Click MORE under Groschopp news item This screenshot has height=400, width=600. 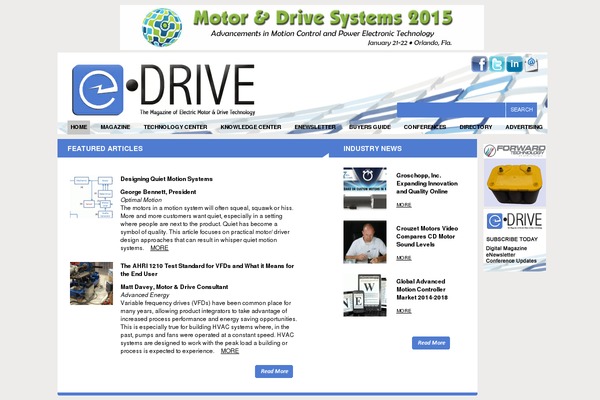point(404,205)
